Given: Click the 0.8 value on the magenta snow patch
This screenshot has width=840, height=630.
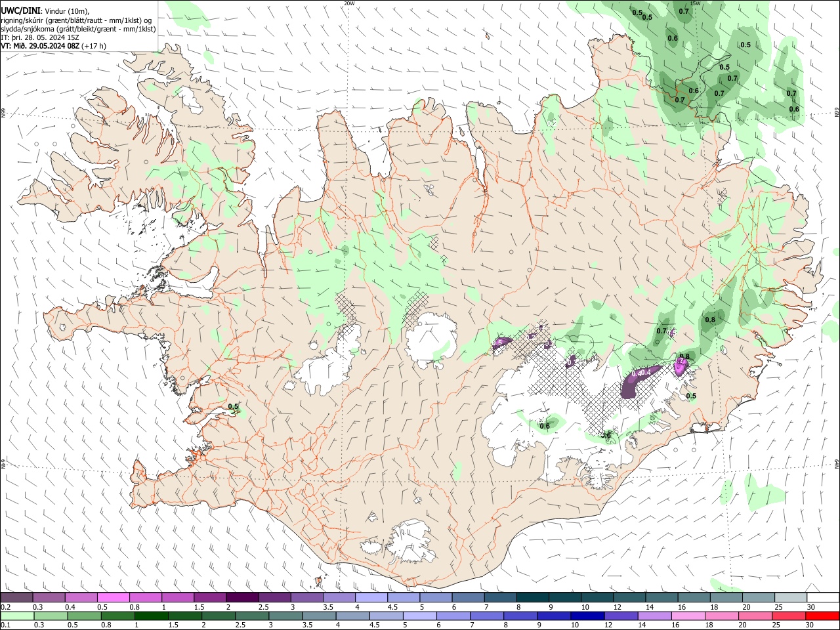Looking at the screenshot, I should pyautogui.click(x=684, y=356).
